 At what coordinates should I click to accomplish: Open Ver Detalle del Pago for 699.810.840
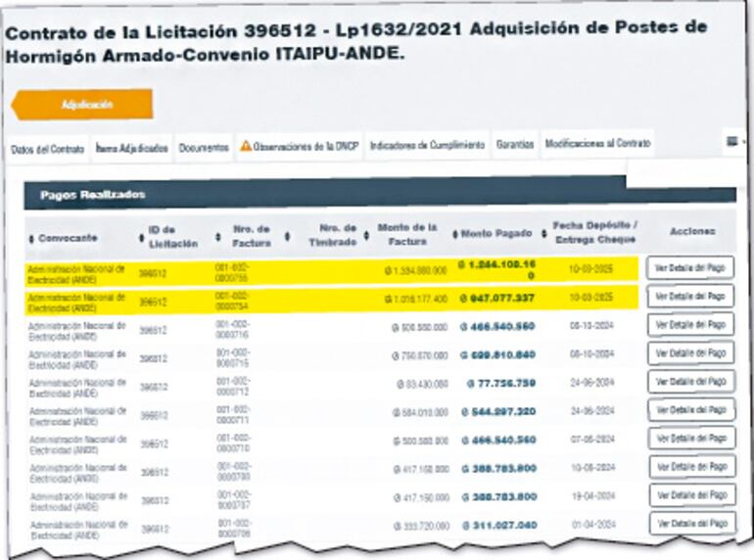point(690,352)
